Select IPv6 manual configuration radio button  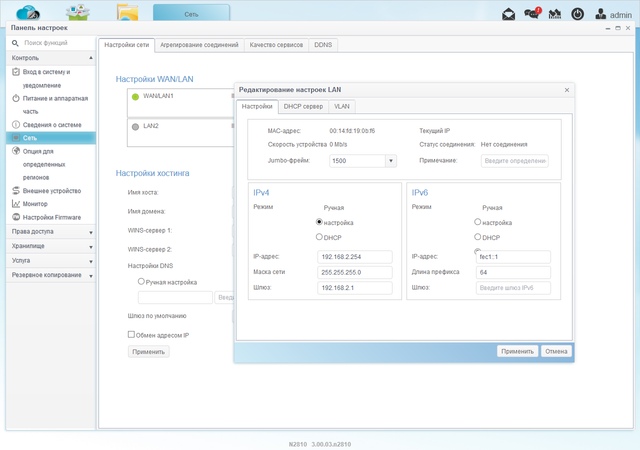(x=478, y=222)
